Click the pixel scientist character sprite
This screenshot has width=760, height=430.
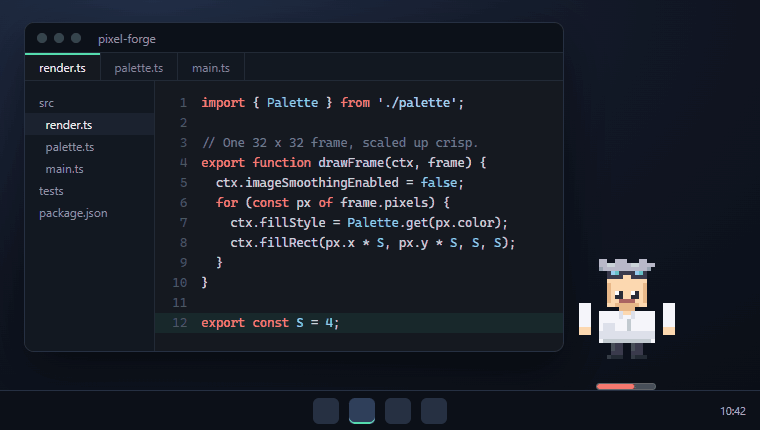tap(627, 309)
